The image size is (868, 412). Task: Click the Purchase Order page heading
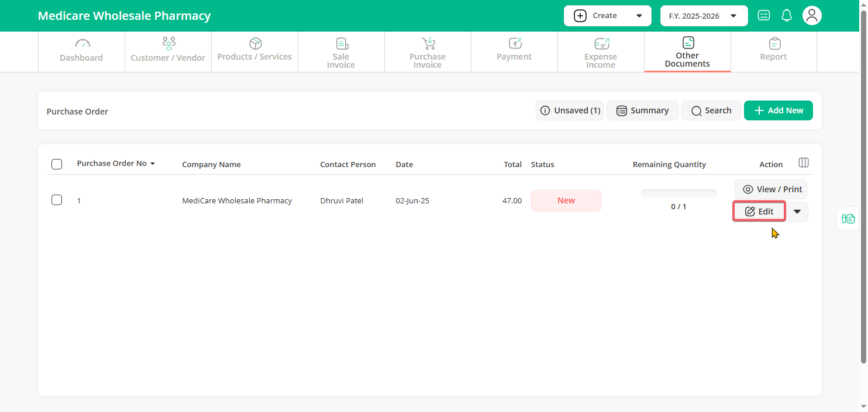tap(77, 112)
